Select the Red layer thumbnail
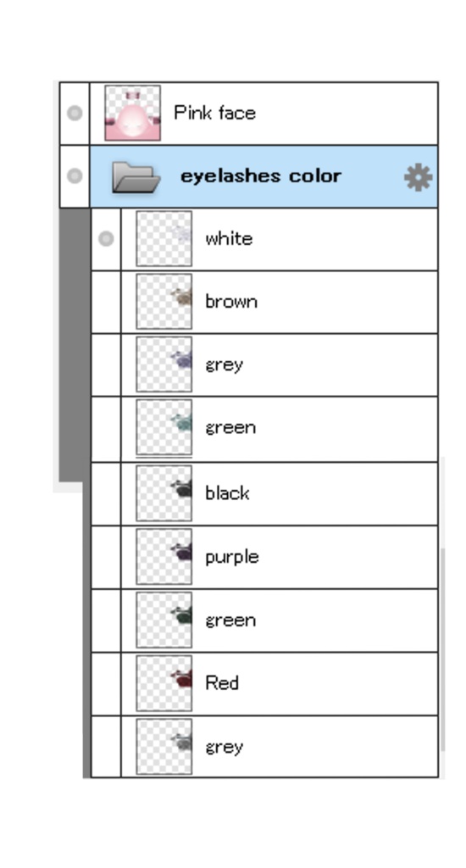The image size is (466, 868). (164, 683)
